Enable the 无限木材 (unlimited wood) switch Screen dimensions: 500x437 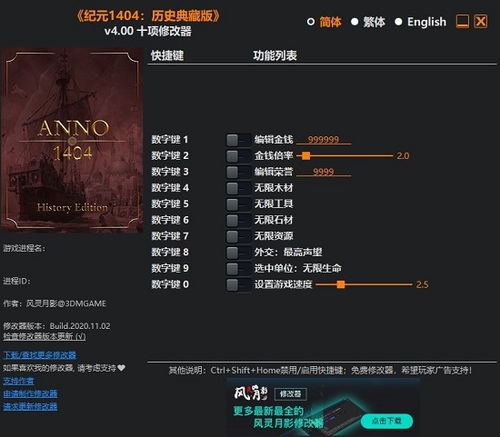pos(238,188)
